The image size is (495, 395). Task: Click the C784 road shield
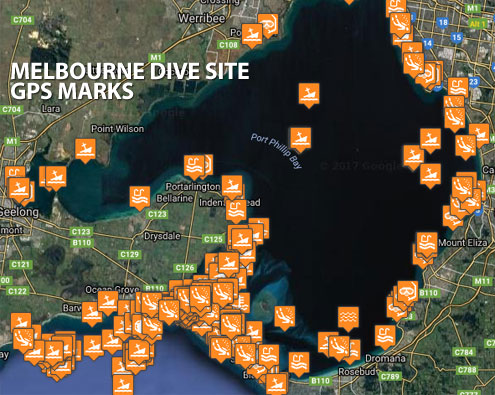pyautogui.click(x=464, y=352)
